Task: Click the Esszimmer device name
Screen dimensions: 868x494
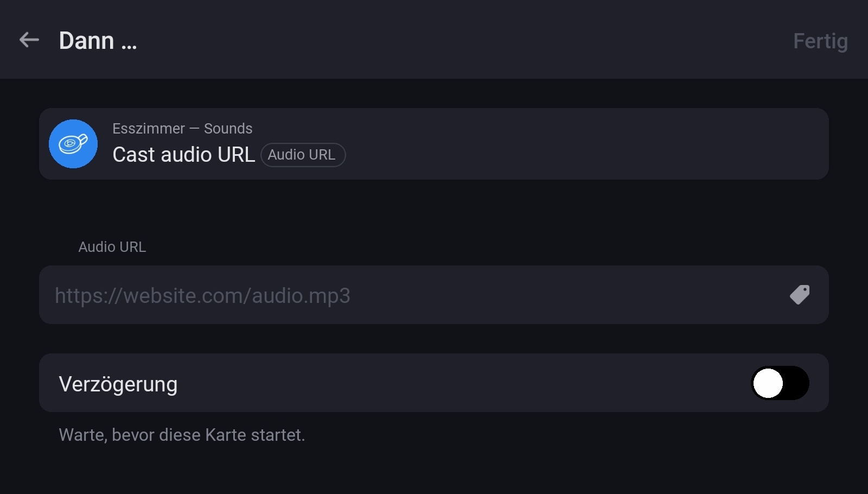Action: pyautogui.click(x=149, y=129)
